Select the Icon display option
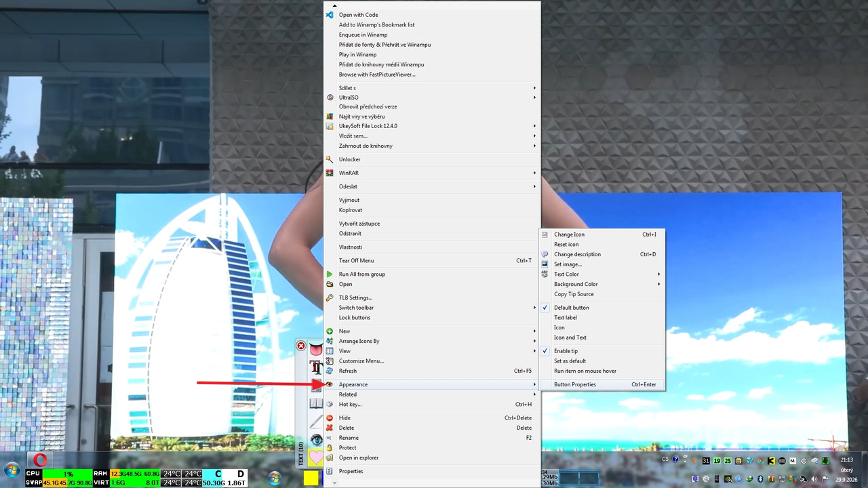This screenshot has height=488, width=868. [x=601, y=327]
